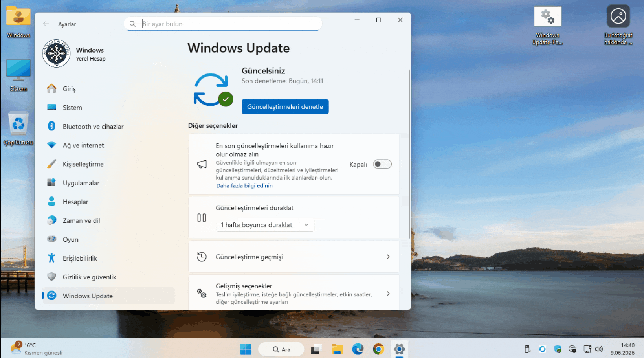
Task: Open Windows Security tray icon
Action: (x=558, y=349)
